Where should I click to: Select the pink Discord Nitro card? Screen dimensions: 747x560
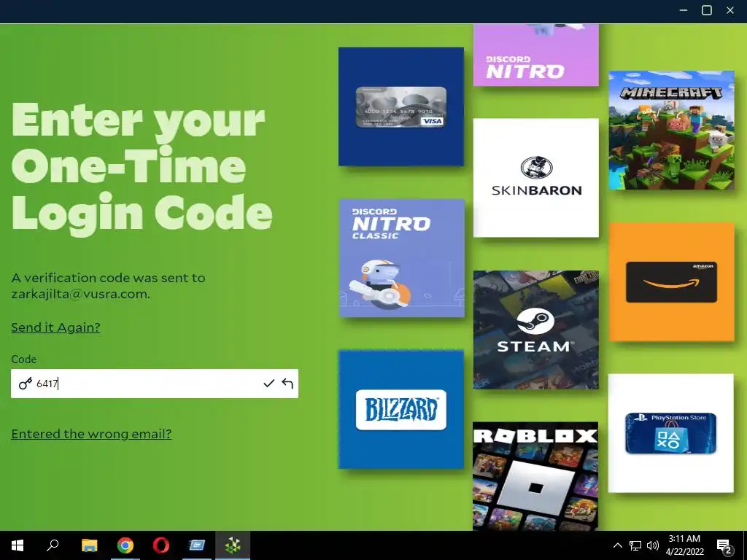coord(536,55)
